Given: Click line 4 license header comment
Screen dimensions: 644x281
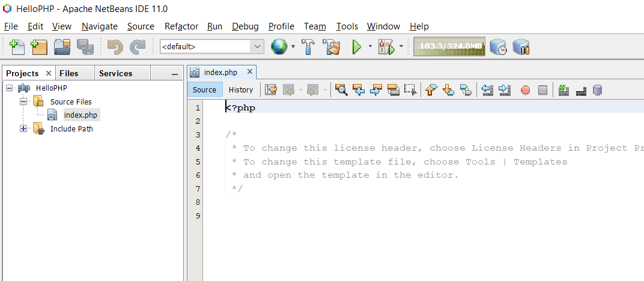Looking at the screenshot, I should [437, 148].
